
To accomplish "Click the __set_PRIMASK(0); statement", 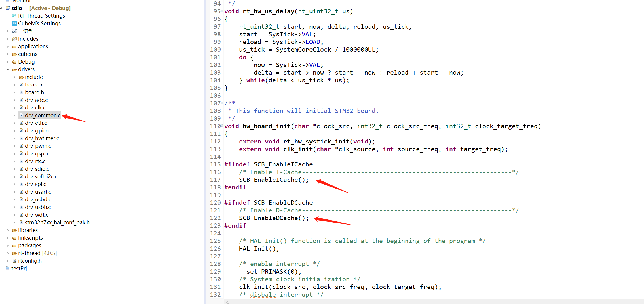I will [270, 272].
